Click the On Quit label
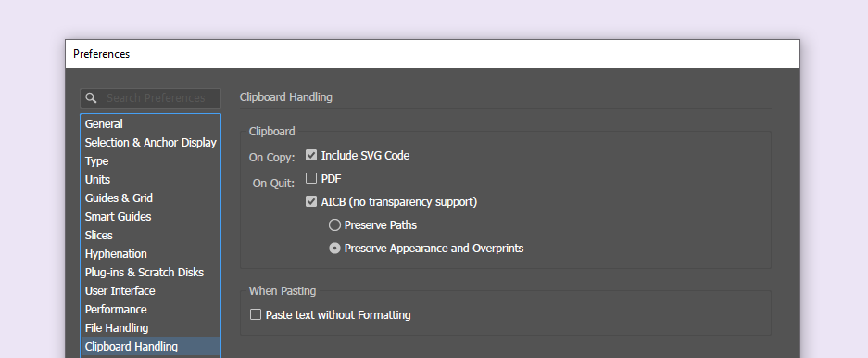 (x=273, y=184)
